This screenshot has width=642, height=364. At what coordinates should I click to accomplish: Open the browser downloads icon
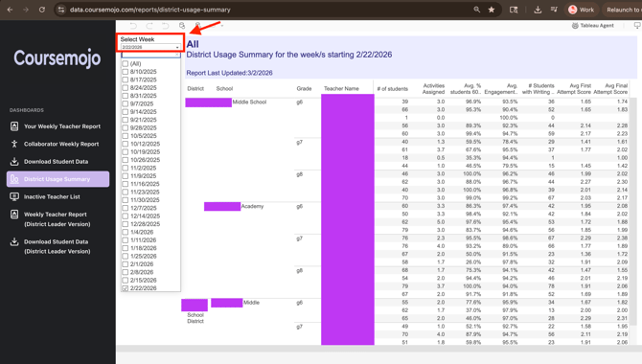pyautogui.click(x=538, y=10)
